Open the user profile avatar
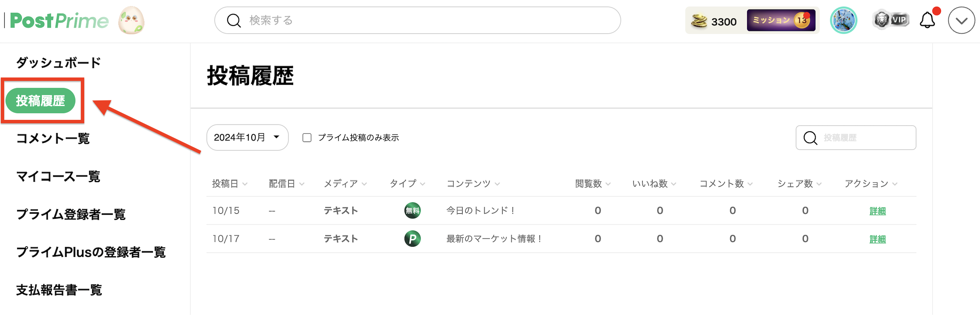The width and height of the screenshot is (980, 329). (x=843, y=21)
